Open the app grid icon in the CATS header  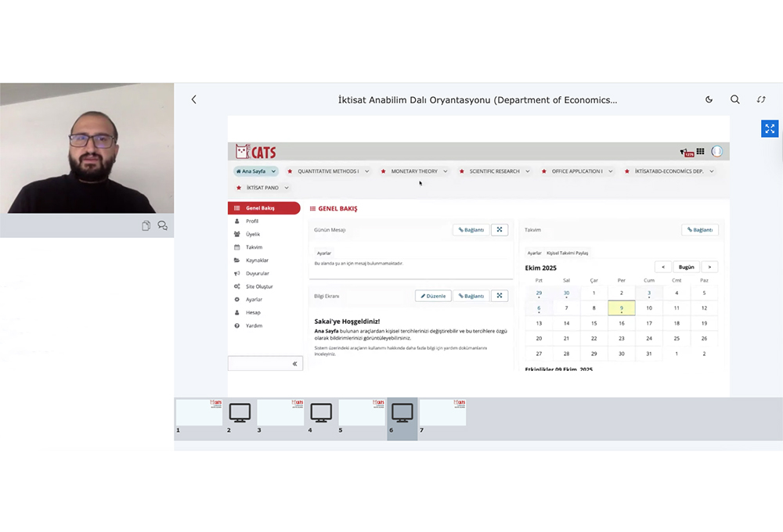(700, 152)
